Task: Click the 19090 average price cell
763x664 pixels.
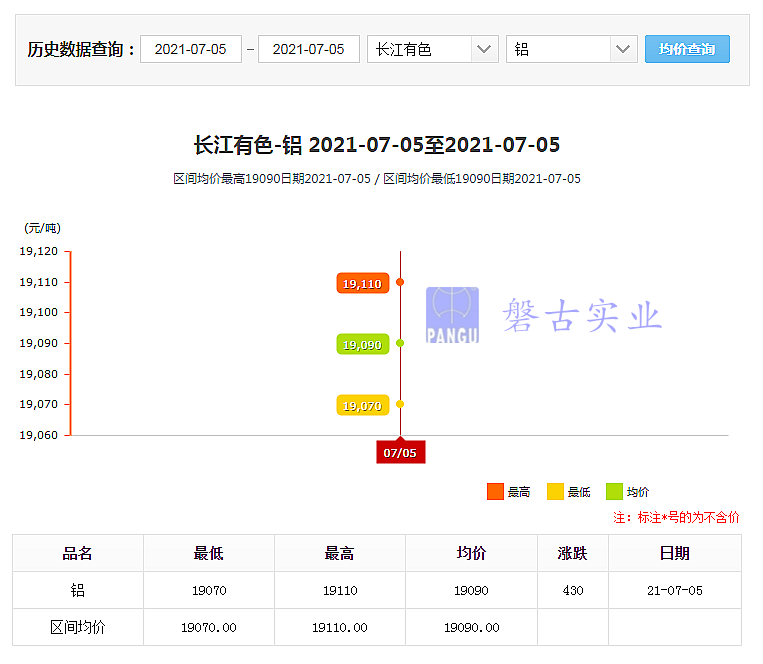Action: click(471, 590)
